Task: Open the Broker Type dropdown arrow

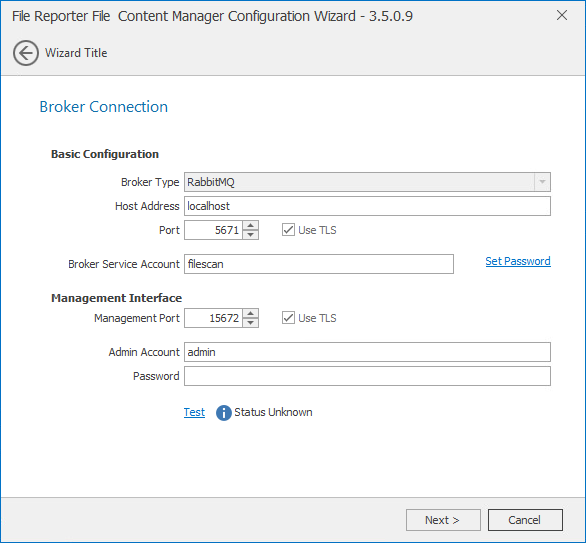Action: [x=542, y=182]
